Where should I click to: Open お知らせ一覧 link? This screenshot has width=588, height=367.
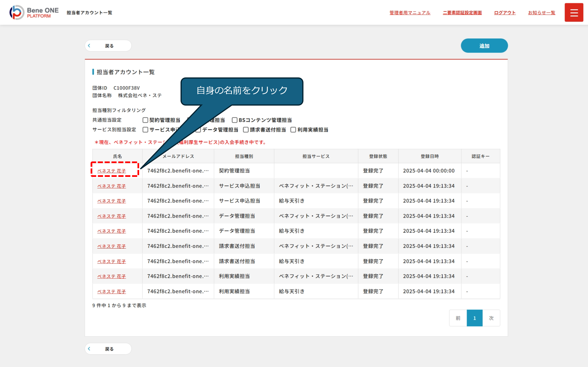(x=541, y=13)
